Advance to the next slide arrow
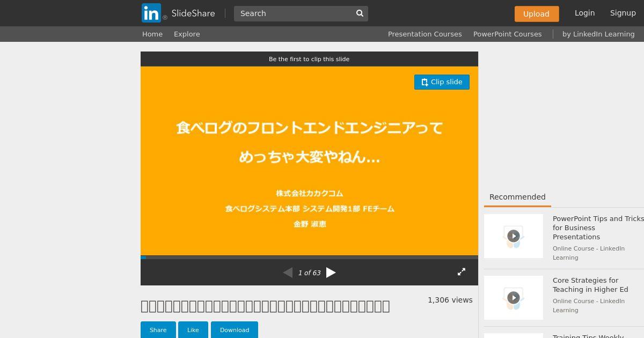Viewport: 644px width, 338px height. pyautogui.click(x=331, y=273)
